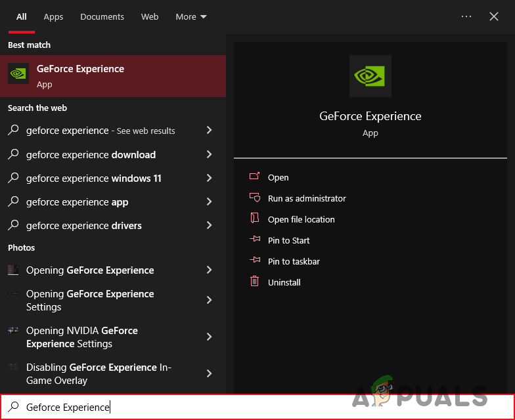Click the Open action icon

(255, 177)
